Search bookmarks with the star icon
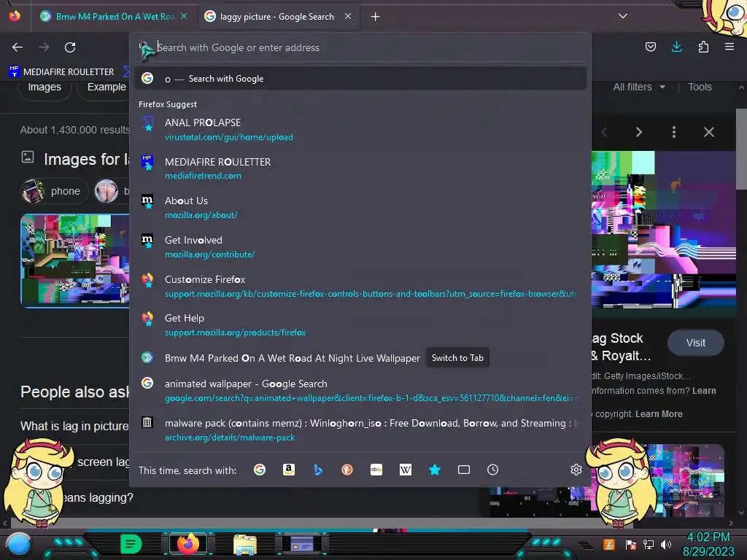The height and width of the screenshot is (560, 747). (435, 470)
